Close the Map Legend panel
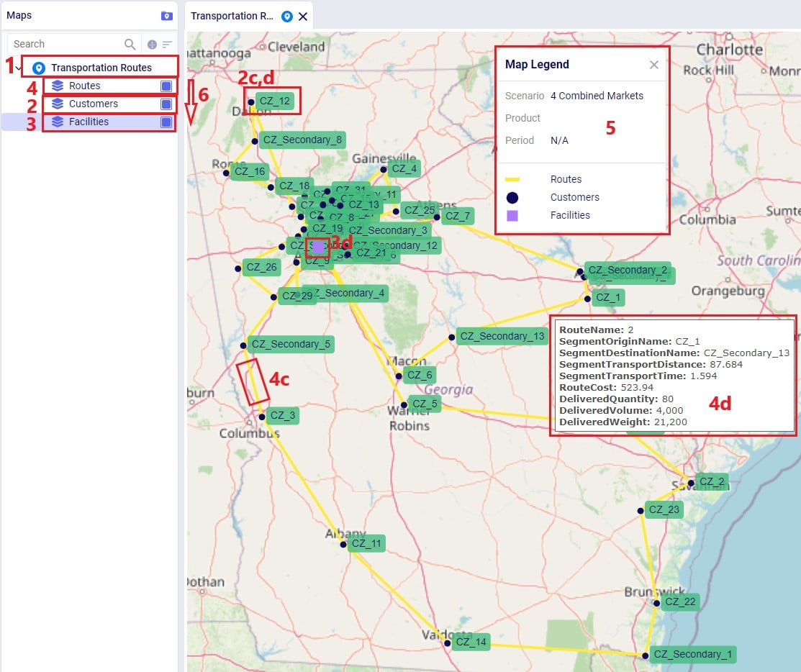The height and width of the screenshot is (672, 801). (x=654, y=65)
